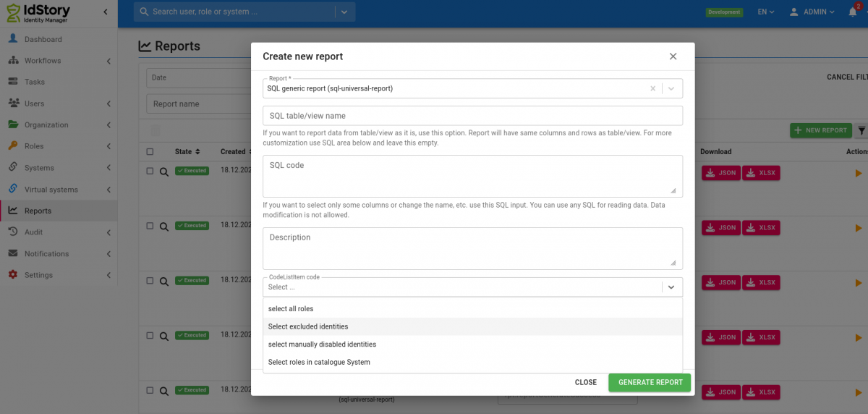Viewport: 868px width, 414px height.
Task: Toggle the filter funnel icon
Action: coord(861,130)
